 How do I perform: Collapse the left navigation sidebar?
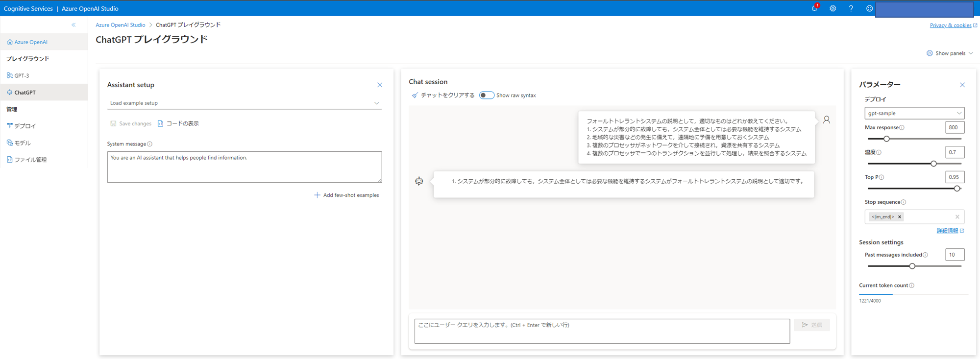point(73,25)
